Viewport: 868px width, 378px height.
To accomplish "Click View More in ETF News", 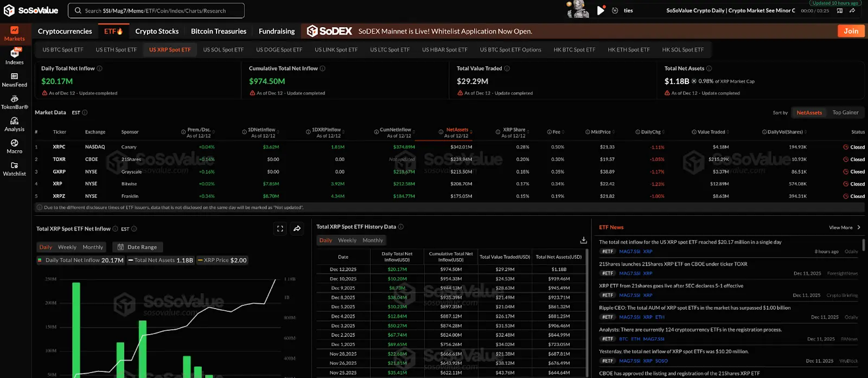I will 845,227.
